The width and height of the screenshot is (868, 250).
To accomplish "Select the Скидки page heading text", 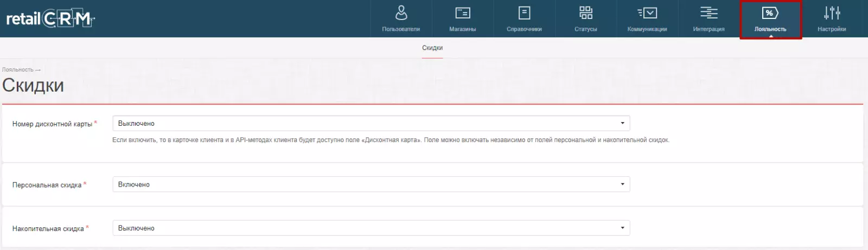I will pyautogui.click(x=33, y=85).
